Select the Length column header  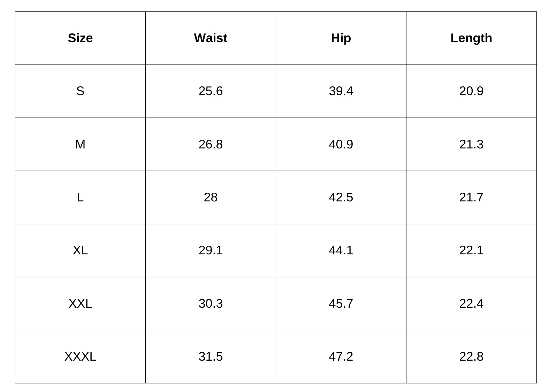coord(471,38)
